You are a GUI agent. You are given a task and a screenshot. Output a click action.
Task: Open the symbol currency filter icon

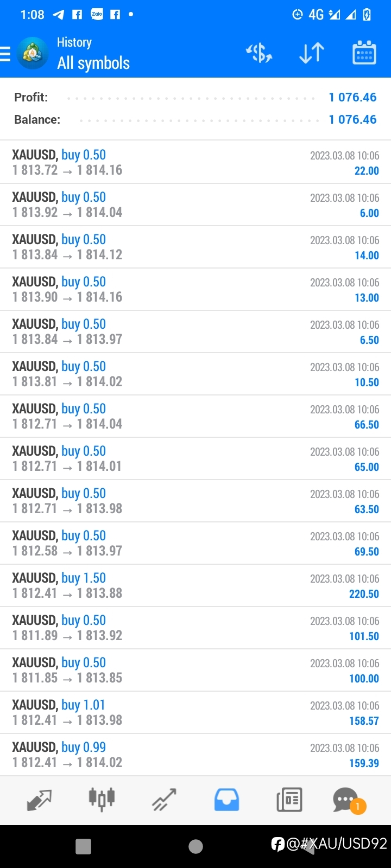259,53
